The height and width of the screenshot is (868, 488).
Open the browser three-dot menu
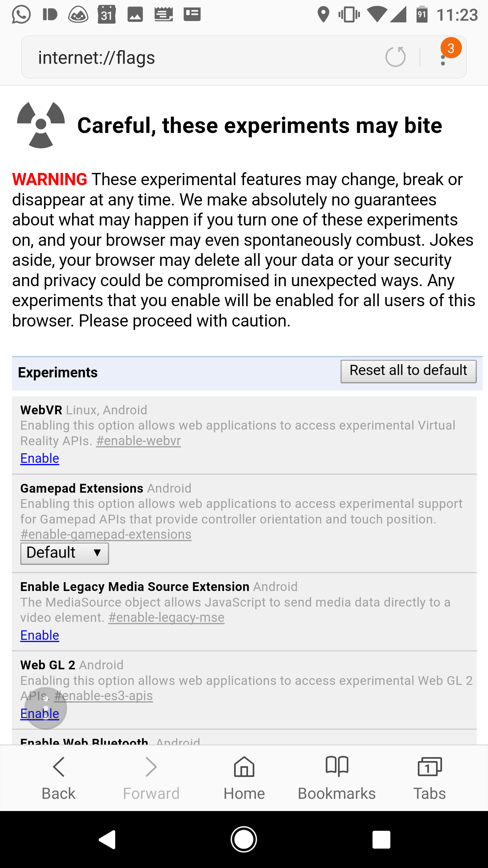click(443, 57)
